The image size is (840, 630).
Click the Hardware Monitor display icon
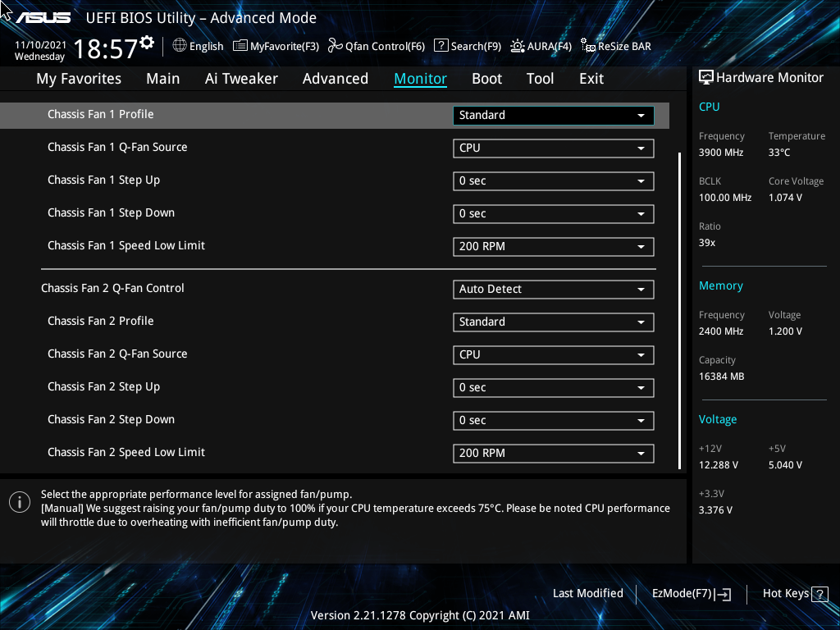point(706,77)
